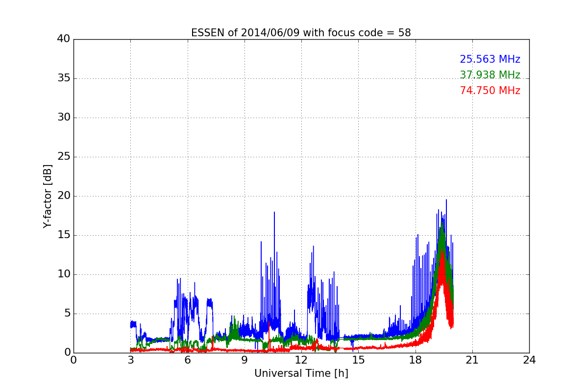Click the y-axis tick label '5'
This screenshot has height=392, width=588.
[x=67, y=314]
